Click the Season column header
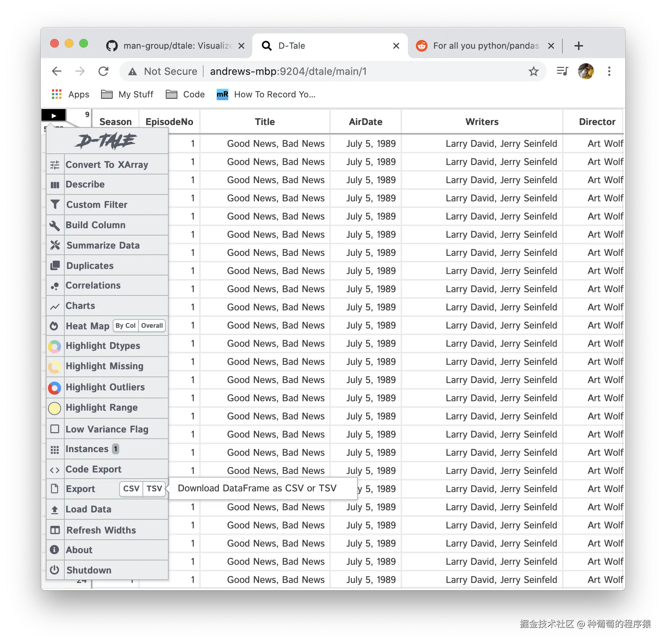 (x=115, y=122)
